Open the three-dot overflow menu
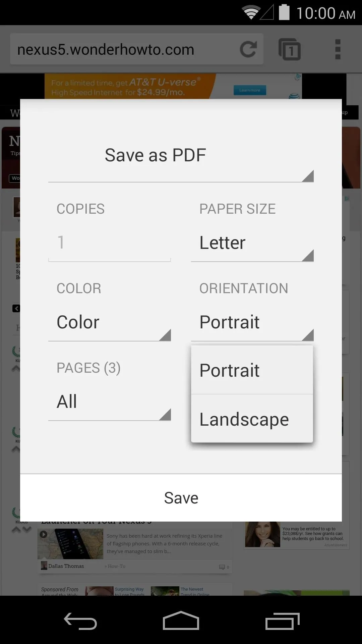This screenshot has height=644, width=362. (338, 49)
